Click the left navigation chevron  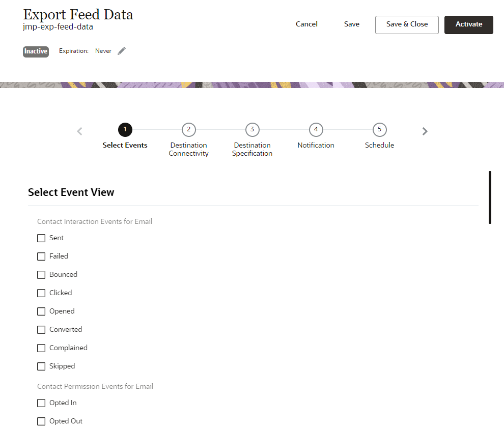pyautogui.click(x=79, y=131)
